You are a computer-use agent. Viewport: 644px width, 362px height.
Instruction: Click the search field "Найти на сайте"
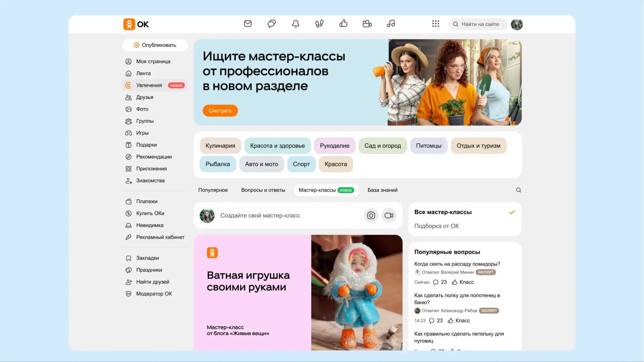point(478,24)
